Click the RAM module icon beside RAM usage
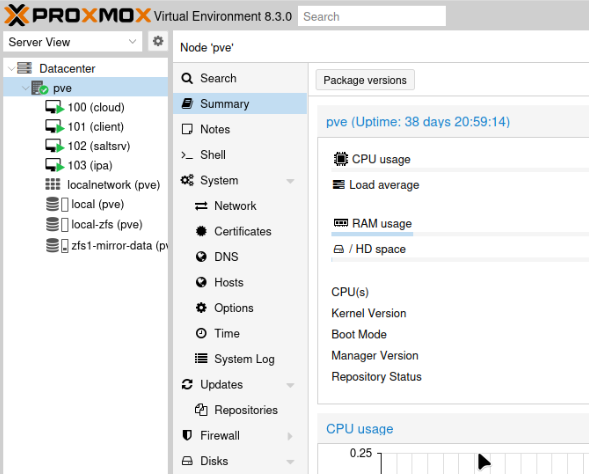This screenshot has height=474, width=589. (x=341, y=223)
